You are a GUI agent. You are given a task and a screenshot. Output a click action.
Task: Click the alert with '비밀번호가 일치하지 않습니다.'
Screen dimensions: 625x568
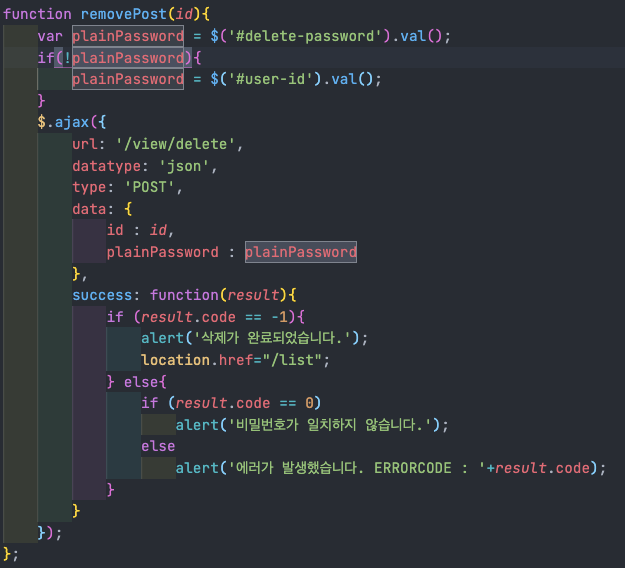pos(312,425)
